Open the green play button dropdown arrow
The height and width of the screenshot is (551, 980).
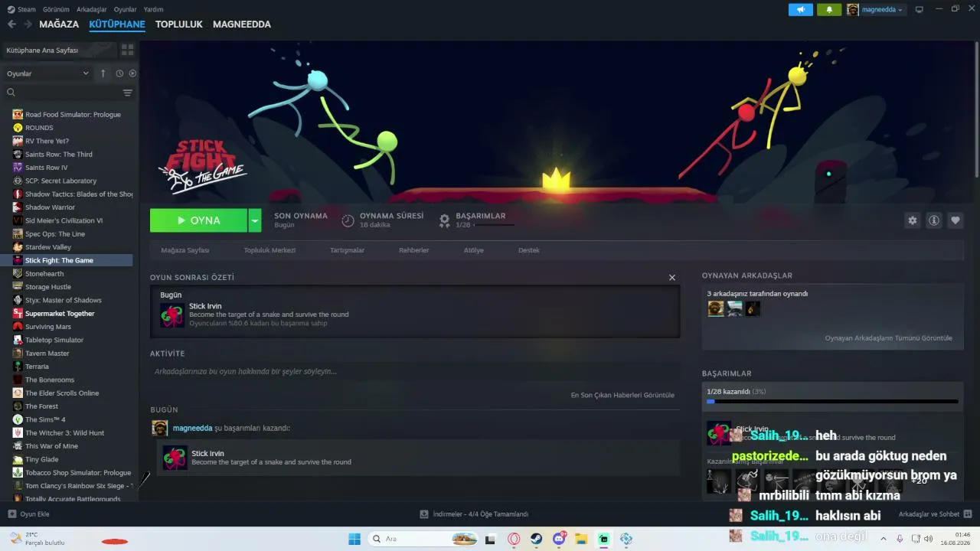pyautogui.click(x=255, y=220)
